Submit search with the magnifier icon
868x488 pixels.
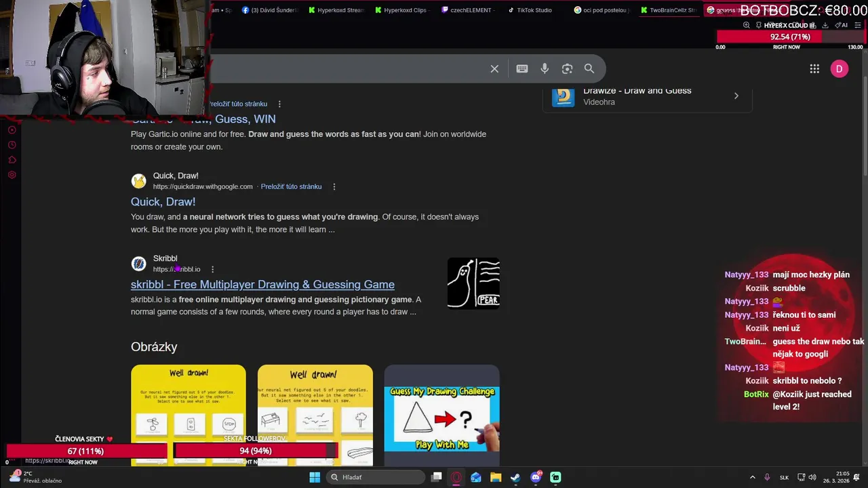[x=589, y=68]
